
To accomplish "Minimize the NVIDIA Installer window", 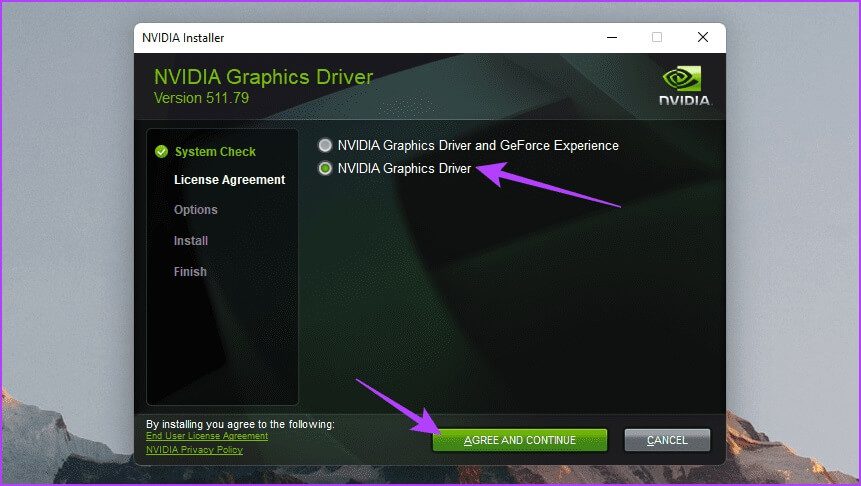I will coord(612,37).
